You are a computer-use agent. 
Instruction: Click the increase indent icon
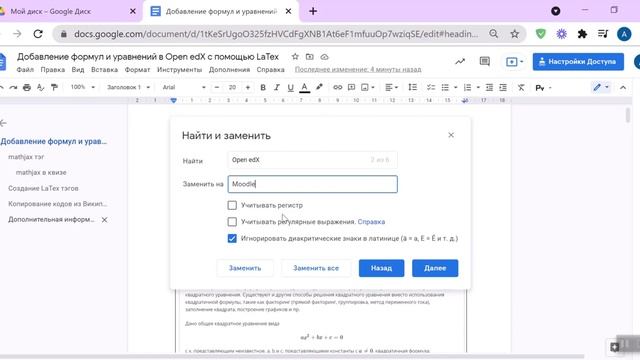click(503, 87)
